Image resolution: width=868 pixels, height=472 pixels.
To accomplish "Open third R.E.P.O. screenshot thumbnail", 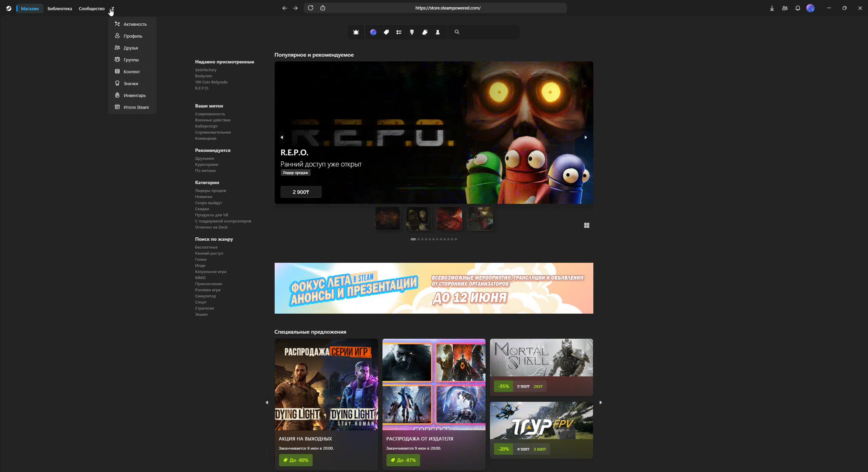I will click(x=449, y=219).
